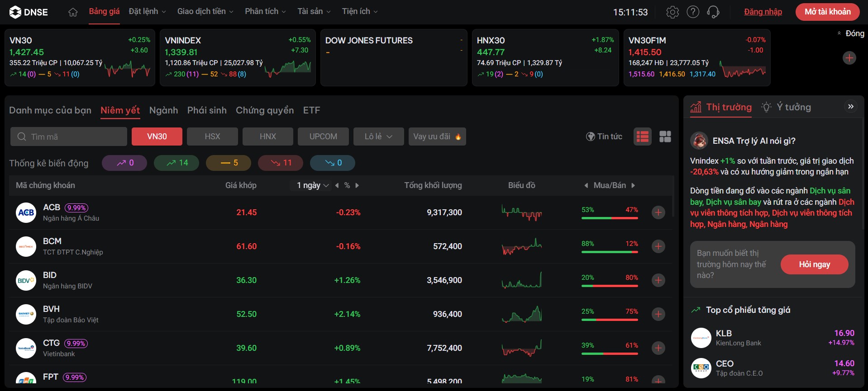Open the Bảng giá menu item
The height and width of the screenshot is (391, 868).
click(104, 11)
